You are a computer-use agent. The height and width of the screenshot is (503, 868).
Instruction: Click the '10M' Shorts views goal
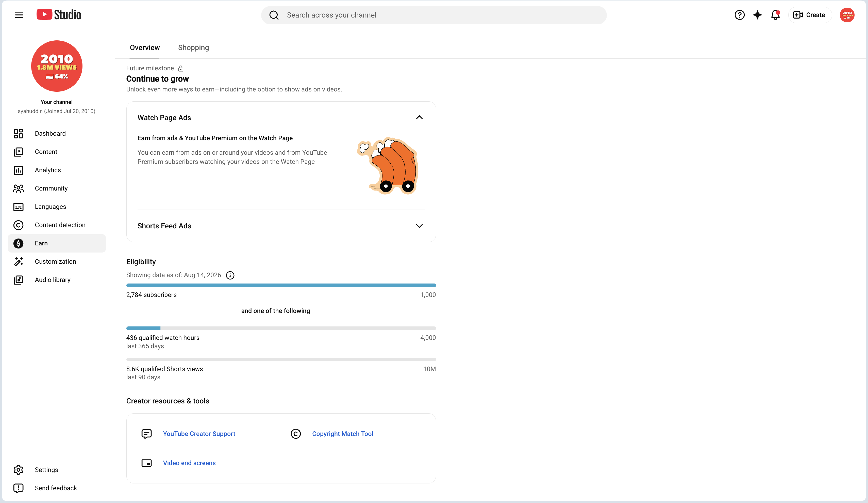[x=429, y=369]
